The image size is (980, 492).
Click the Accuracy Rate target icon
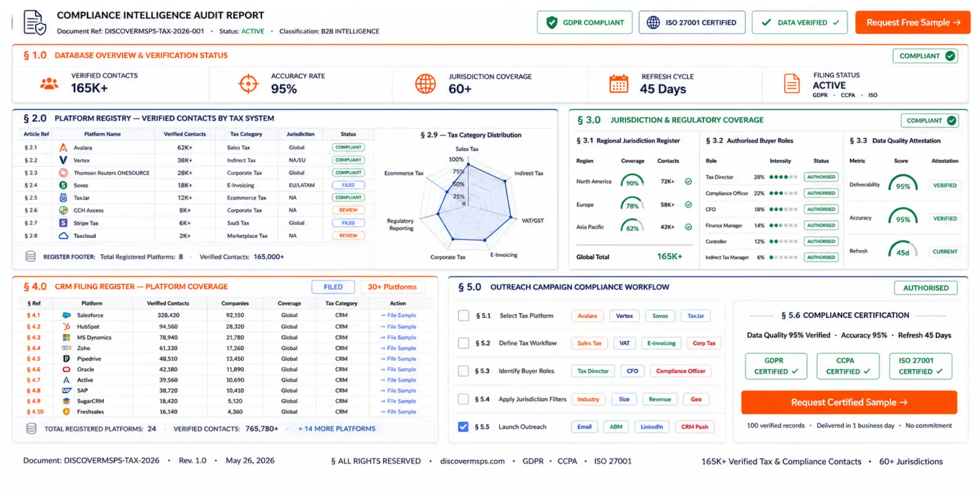(x=249, y=84)
